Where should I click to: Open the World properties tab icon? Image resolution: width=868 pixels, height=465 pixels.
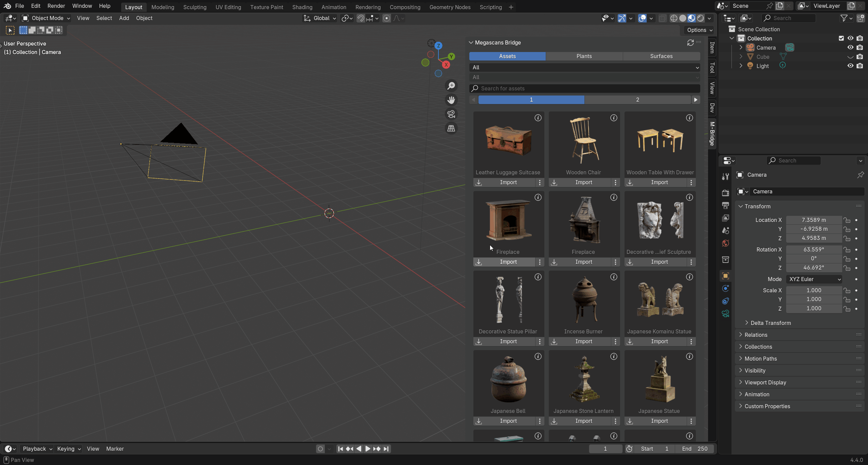[x=725, y=243]
